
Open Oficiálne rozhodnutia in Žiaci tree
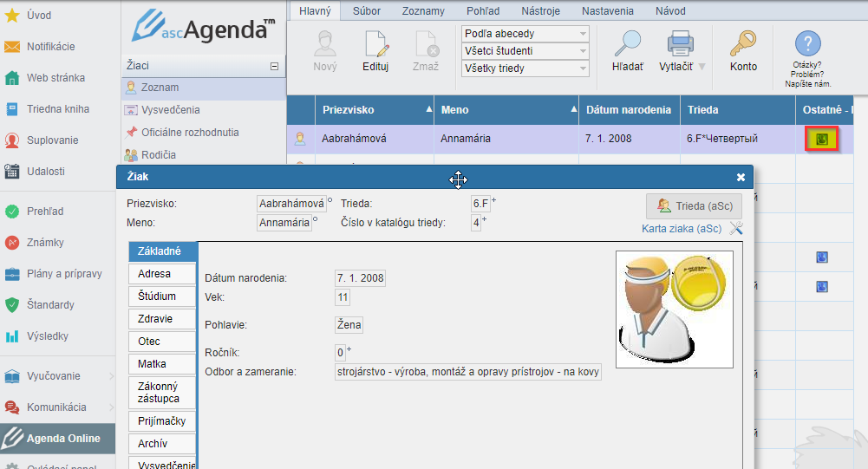coord(190,133)
